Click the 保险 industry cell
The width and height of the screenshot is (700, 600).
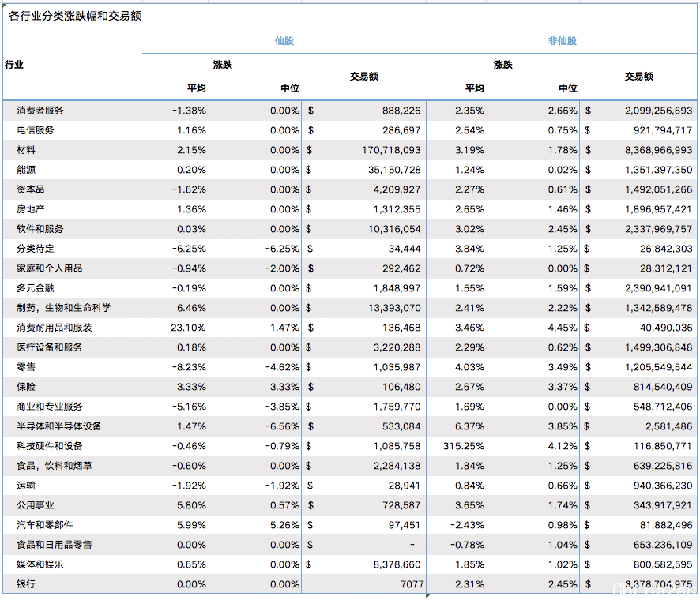(26, 387)
